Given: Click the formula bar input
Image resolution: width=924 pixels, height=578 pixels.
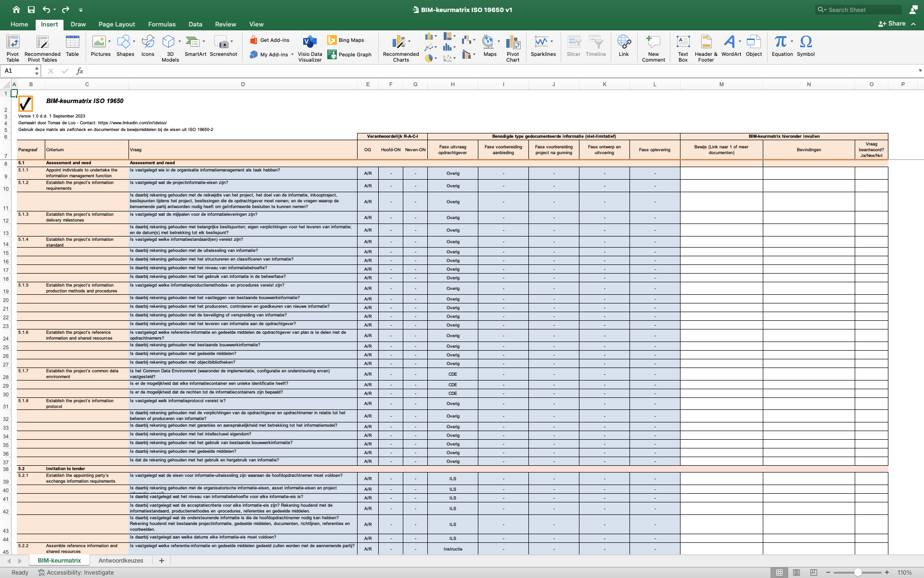Looking at the screenshot, I should (x=500, y=71).
